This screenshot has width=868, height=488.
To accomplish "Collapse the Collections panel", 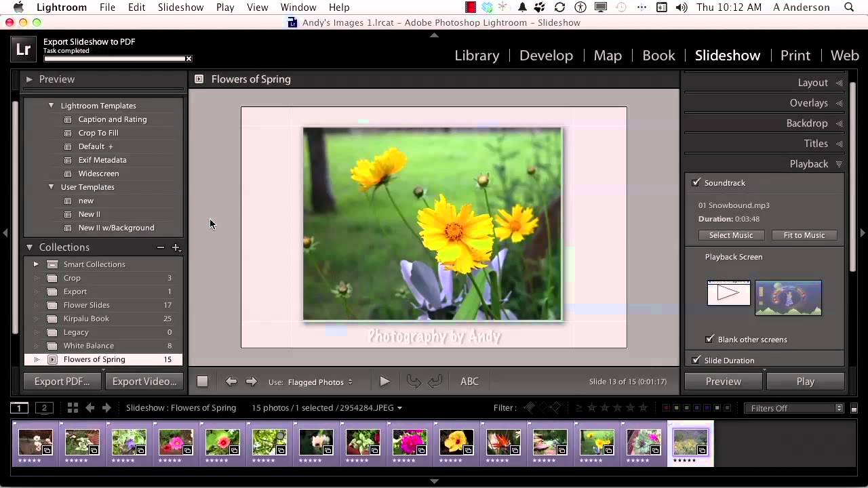I will 29,247.
